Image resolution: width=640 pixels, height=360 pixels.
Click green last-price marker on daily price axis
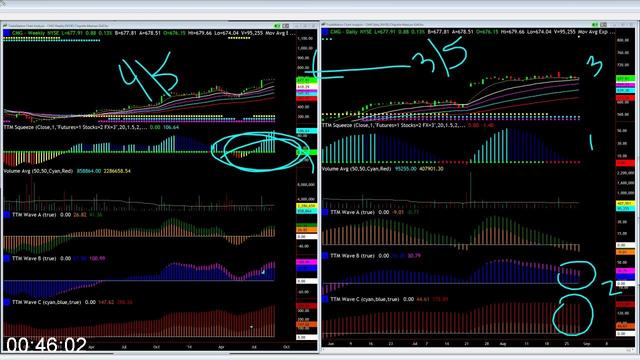(625, 78)
